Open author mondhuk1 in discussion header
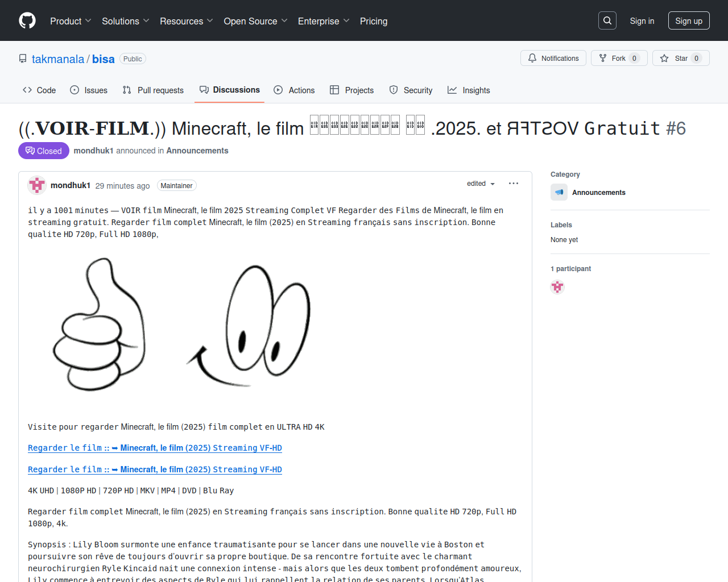This screenshot has height=582, width=728. (x=94, y=151)
